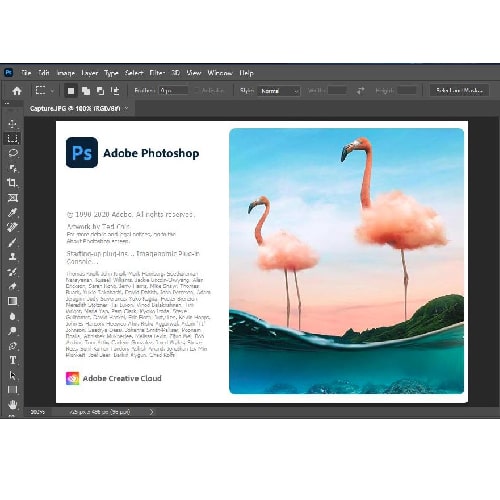
Task: Select the Horizontal Type tool
Action: pyautogui.click(x=13, y=360)
